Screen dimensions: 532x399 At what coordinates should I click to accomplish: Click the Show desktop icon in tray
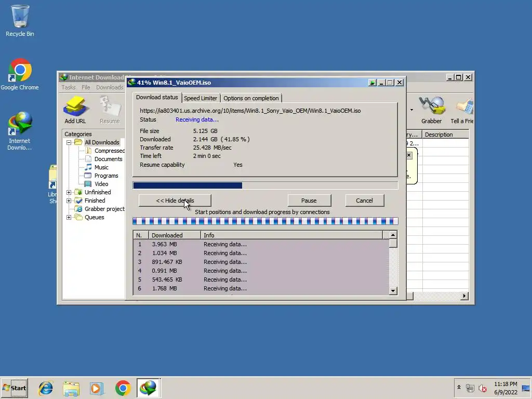[526, 388]
